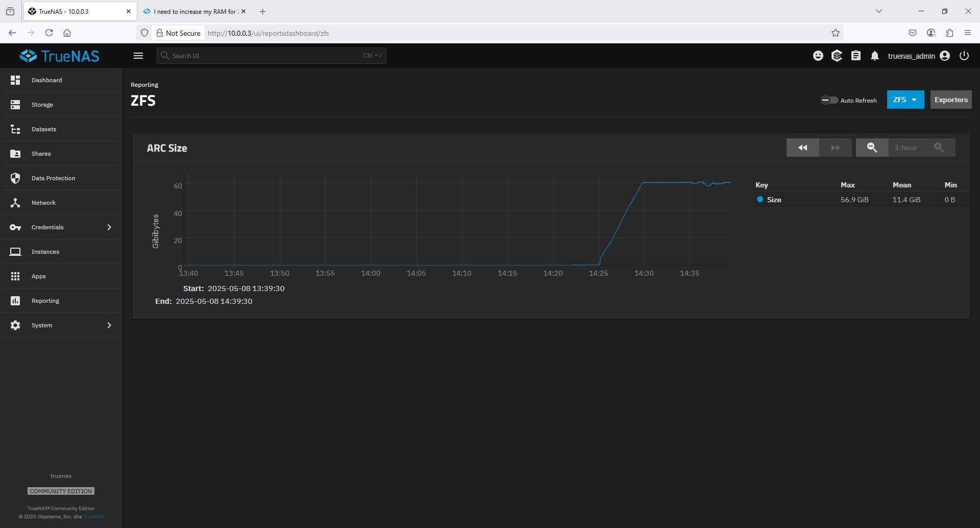This screenshot has width=980, height=528.
Task: Go to Storage menu item
Action: pos(61,105)
